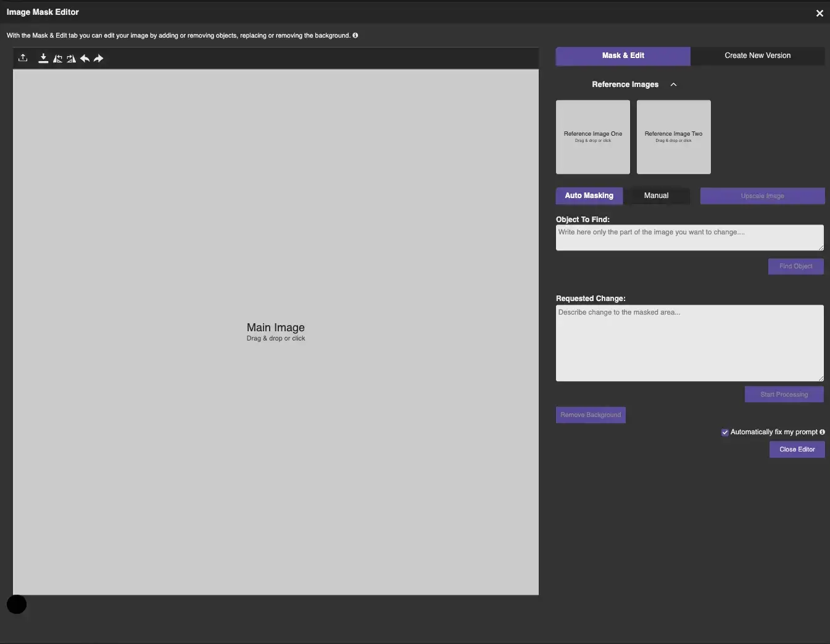Switch to Manual masking mode
Image resolution: width=830 pixels, height=644 pixels.
(x=656, y=196)
